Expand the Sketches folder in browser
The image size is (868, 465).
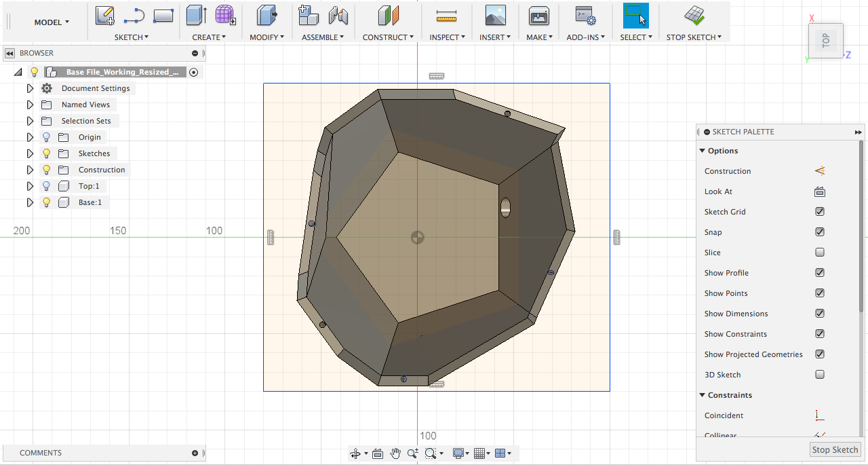point(30,153)
